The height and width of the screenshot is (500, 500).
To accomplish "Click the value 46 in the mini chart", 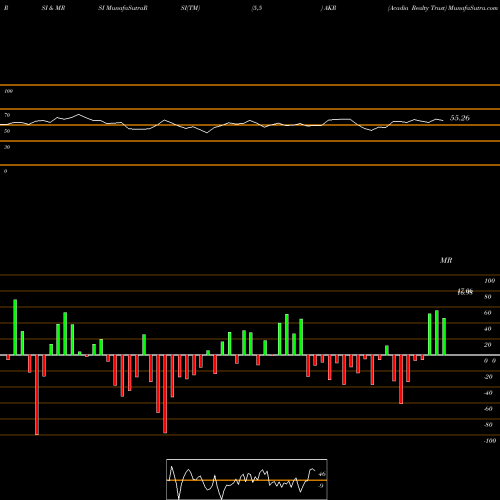I will pos(322,474).
